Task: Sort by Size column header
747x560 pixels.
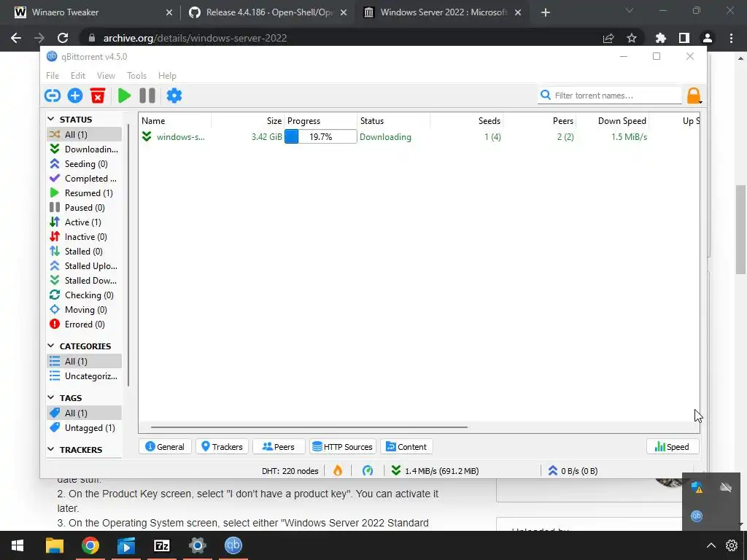Action: [248, 121]
